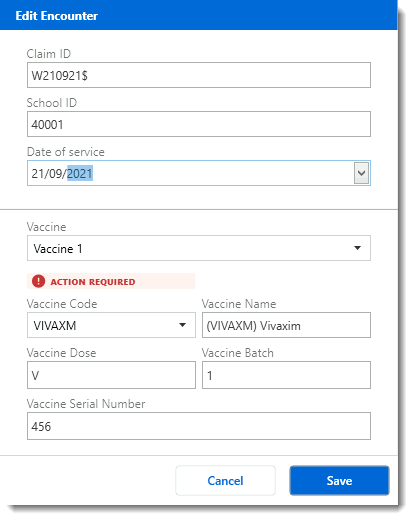Expand the Vaccine 1 dropdown arrow
This screenshot has height=520, width=413.
tap(357, 248)
